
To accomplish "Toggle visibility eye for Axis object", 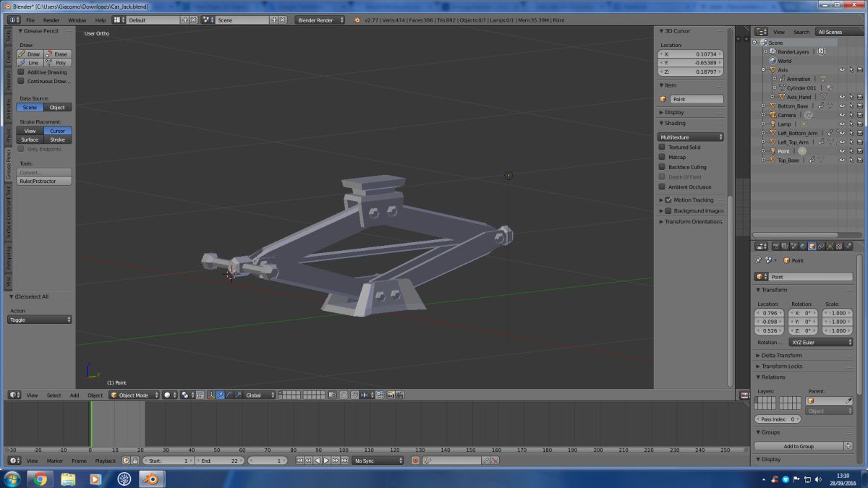I will coord(842,69).
